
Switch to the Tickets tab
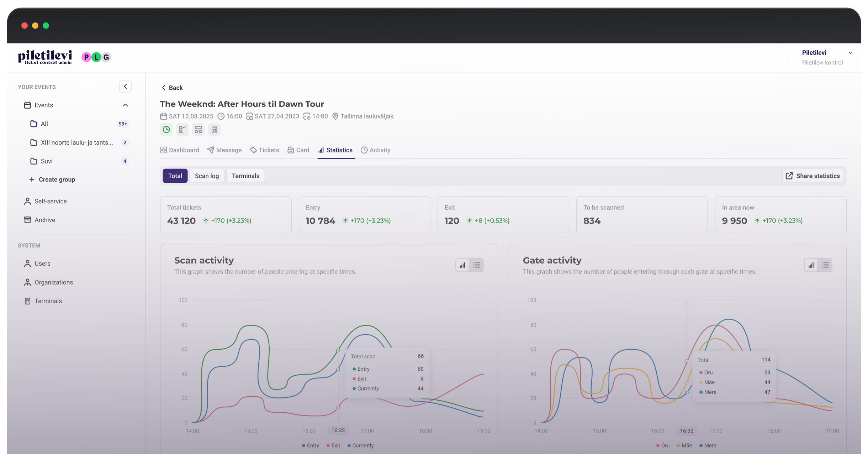[265, 150]
